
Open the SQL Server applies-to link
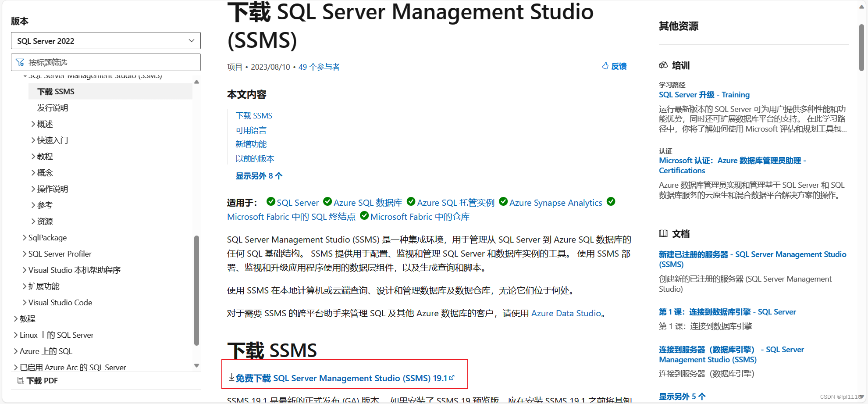298,203
